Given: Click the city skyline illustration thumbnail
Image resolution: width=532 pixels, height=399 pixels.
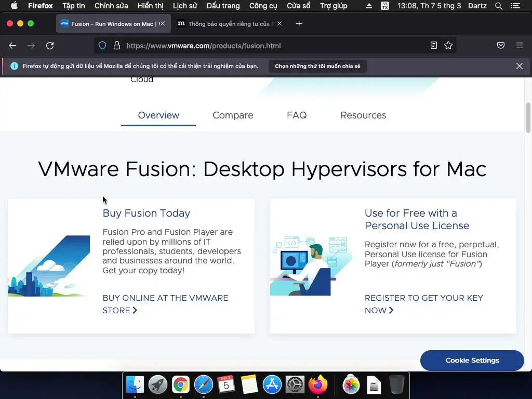Looking at the screenshot, I should [49, 266].
